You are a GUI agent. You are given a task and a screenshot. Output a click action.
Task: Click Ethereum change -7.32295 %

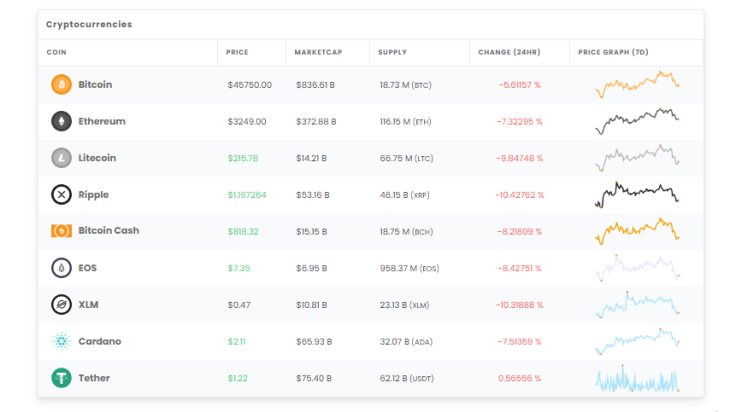pyautogui.click(x=519, y=122)
